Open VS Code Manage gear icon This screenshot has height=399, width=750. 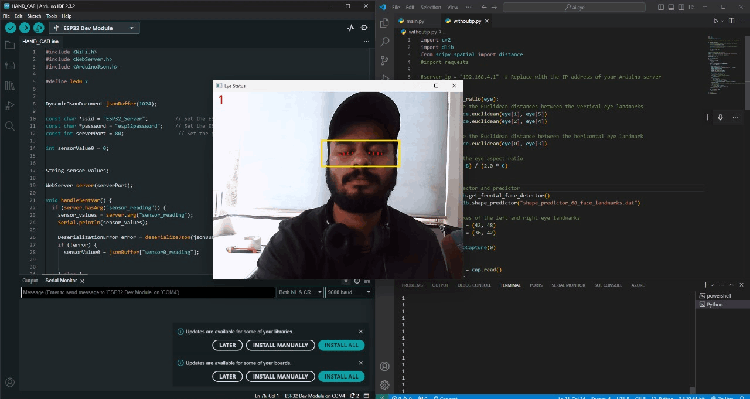(x=385, y=385)
